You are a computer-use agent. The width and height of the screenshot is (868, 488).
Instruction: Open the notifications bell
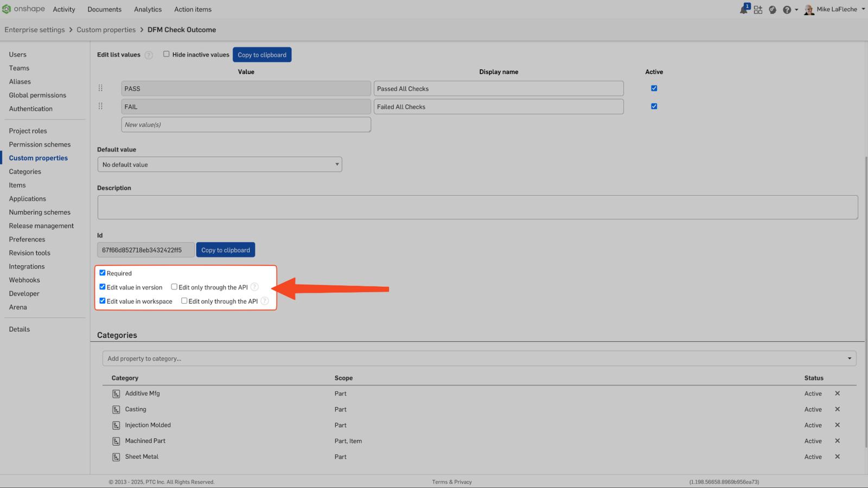[743, 9]
